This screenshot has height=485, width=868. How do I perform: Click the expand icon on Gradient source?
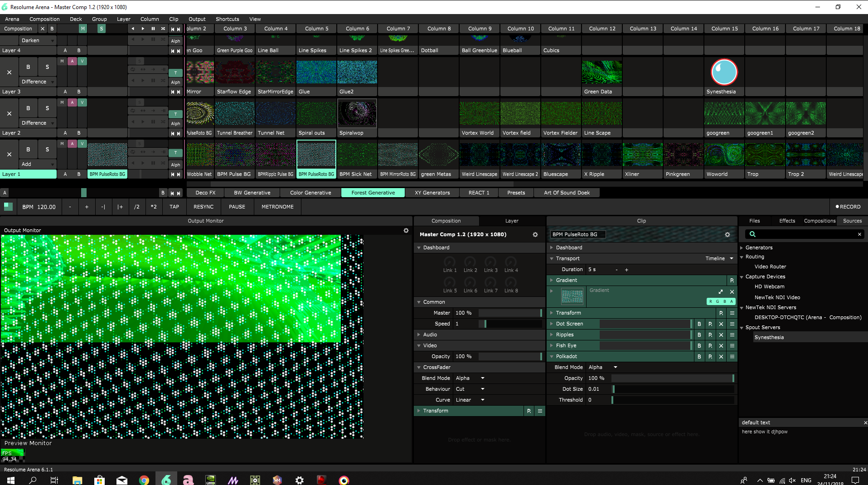click(720, 292)
